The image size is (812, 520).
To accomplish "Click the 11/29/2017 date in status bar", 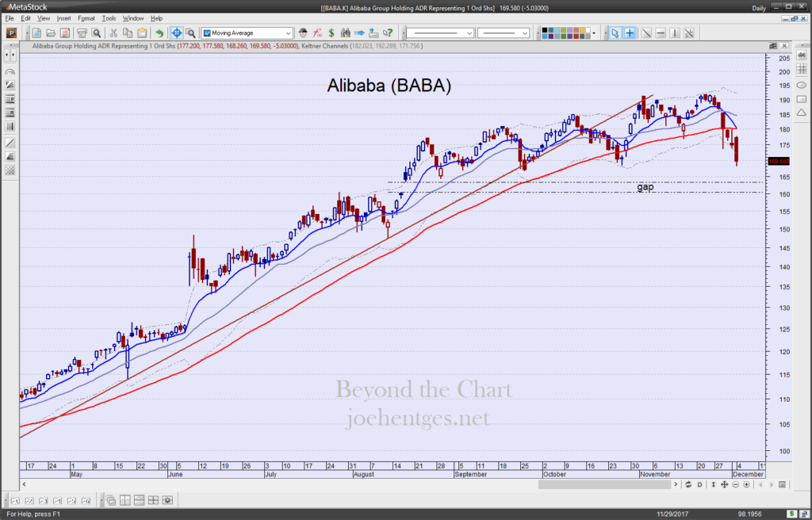I will (x=672, y=514).
